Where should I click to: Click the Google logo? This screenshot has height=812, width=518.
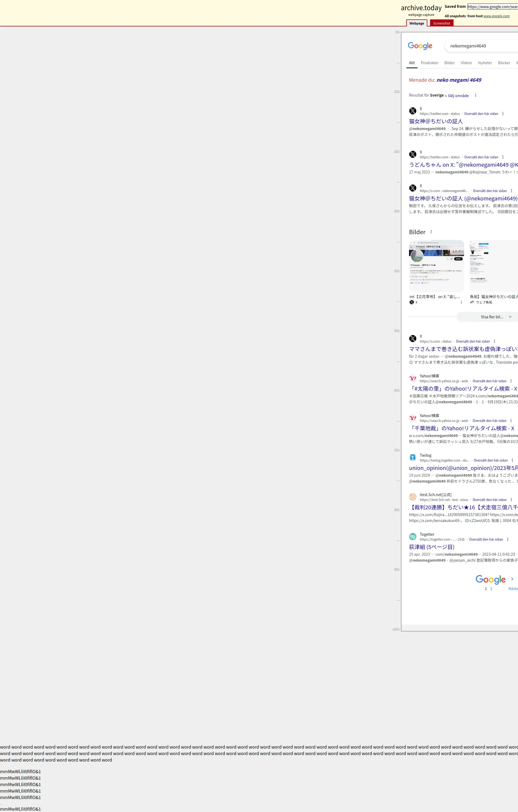[420, 46]
